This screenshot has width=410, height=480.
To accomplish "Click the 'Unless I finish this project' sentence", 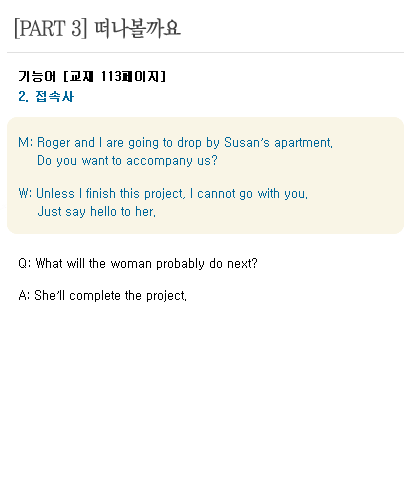I will click(172, 194).
